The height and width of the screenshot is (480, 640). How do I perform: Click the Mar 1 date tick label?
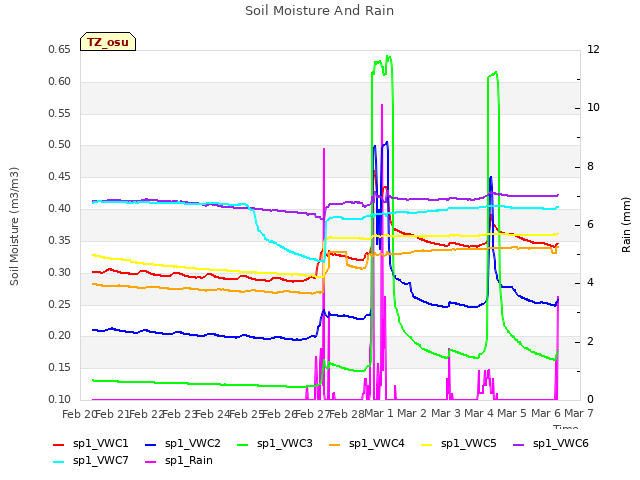(x=378, y=414)
